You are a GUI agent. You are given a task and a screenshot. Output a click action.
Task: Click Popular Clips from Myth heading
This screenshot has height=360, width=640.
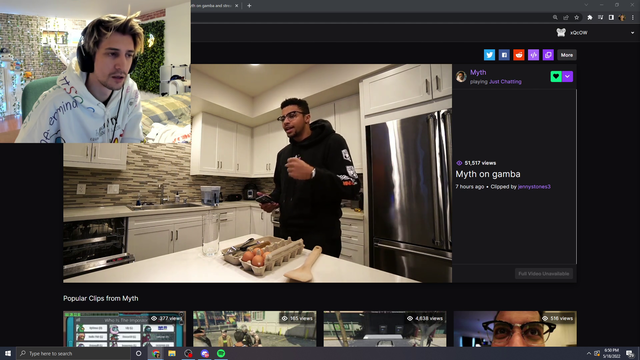pyautogui.click(x=100, y=298)
